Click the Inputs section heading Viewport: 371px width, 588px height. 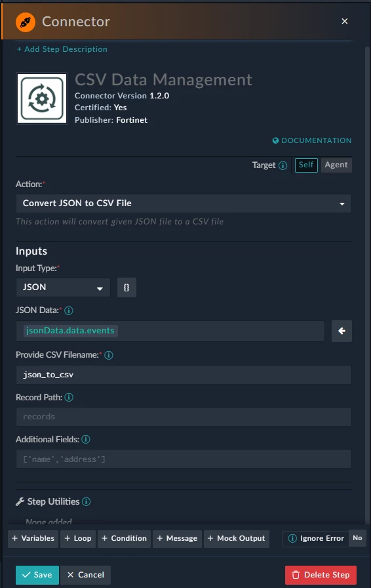[31, 251]
